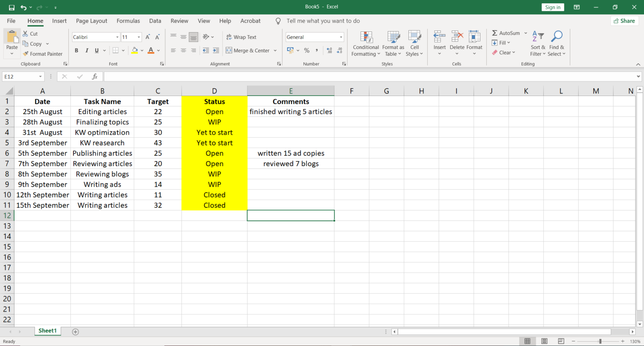Open the Conditional Formatting menu

tap(365, 44)
